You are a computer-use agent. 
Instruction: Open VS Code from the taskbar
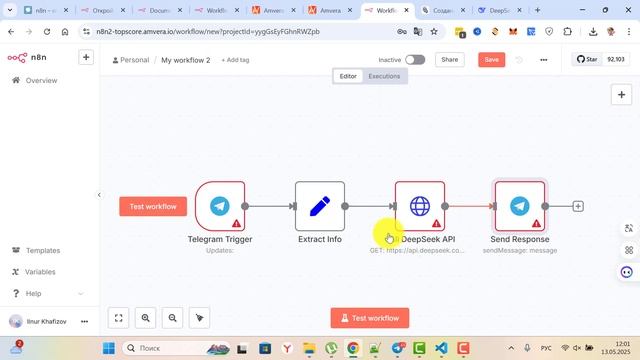[x=441, y=348]
